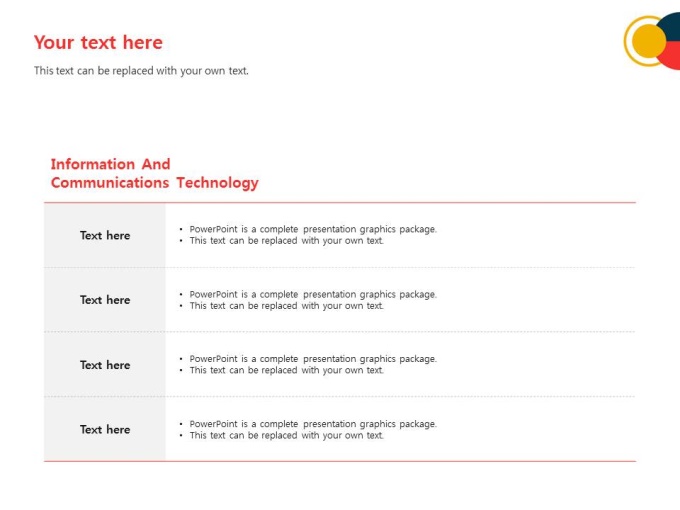The height and width of the screenshot is (510, 680).
Task: Click the red divider line under the heading
Action: (x=340, y=203)
